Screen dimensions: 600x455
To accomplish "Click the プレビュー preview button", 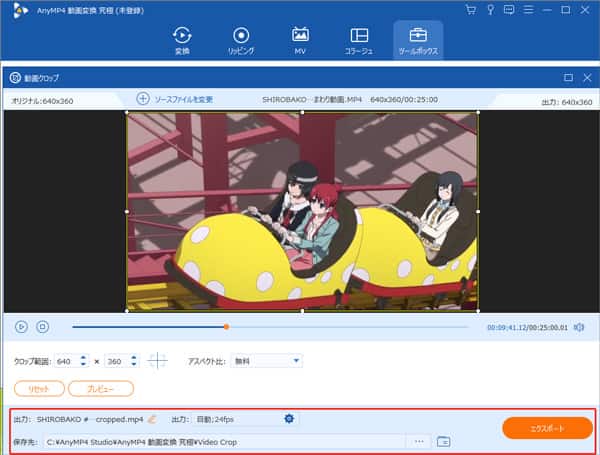I will (101, 389).
